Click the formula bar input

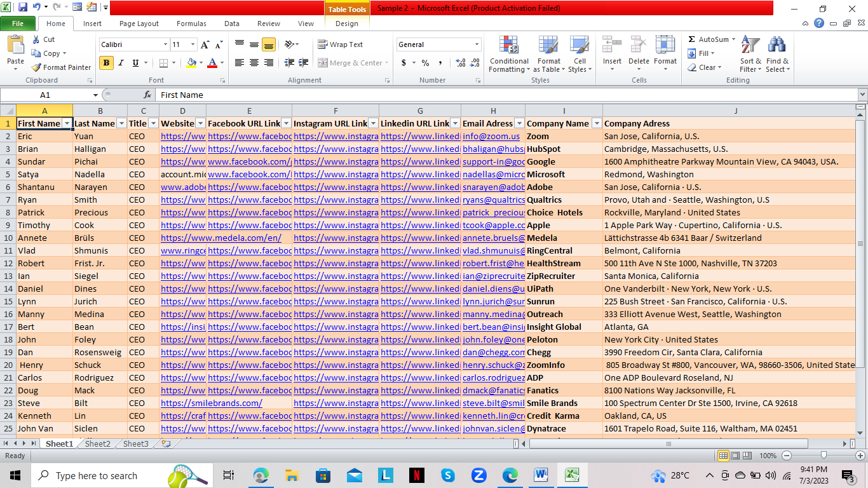506,95
